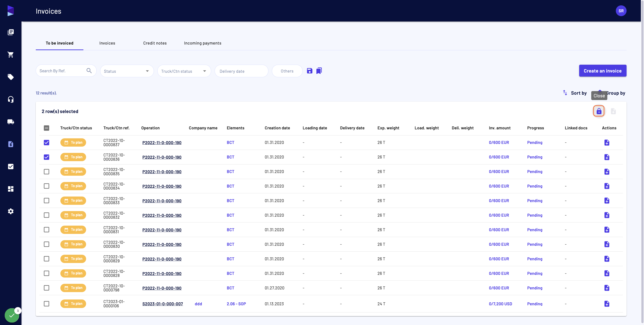Open the Delivery date filter
644x325 pixels.
click(x=241, y=71)
